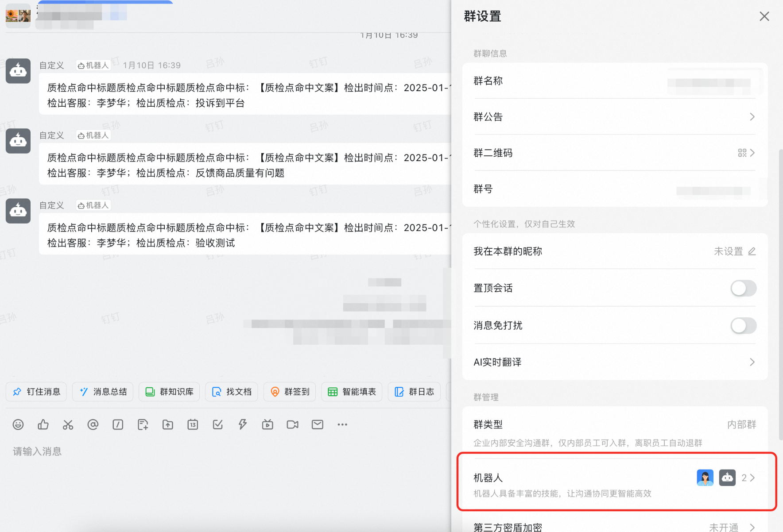The image size is (783, 532).
Task: Click robot avatar of the 验收测试 message
Action: point(18,211)
